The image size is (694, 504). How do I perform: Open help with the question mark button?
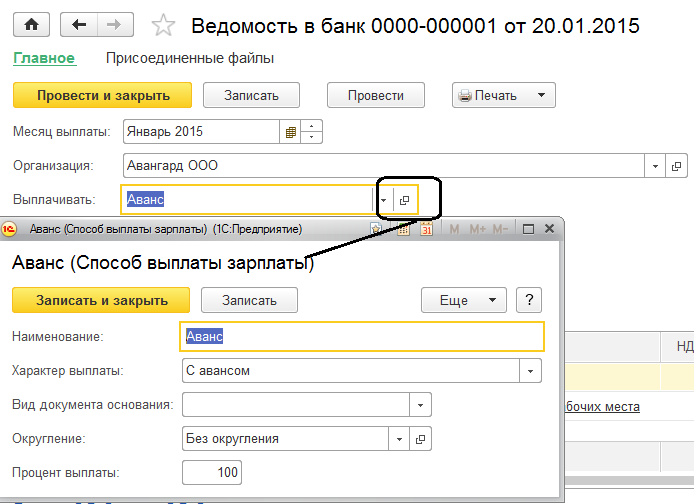click(x=529, y=300)
